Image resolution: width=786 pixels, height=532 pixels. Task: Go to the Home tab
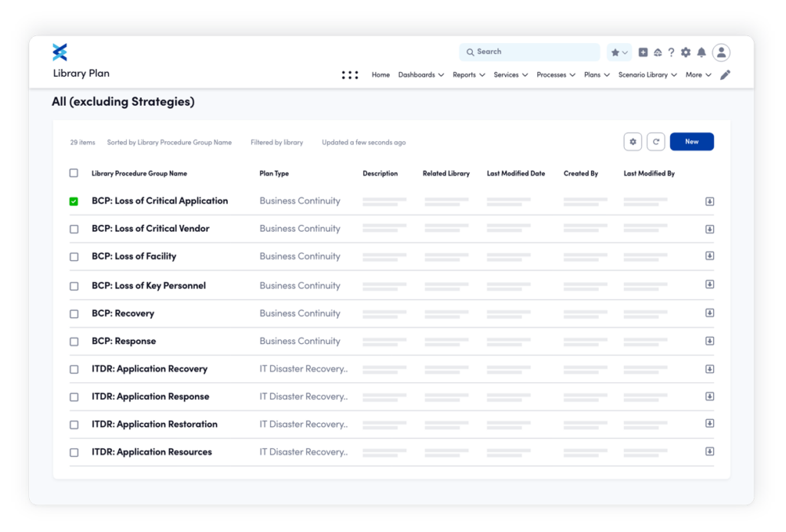(381, 75)
